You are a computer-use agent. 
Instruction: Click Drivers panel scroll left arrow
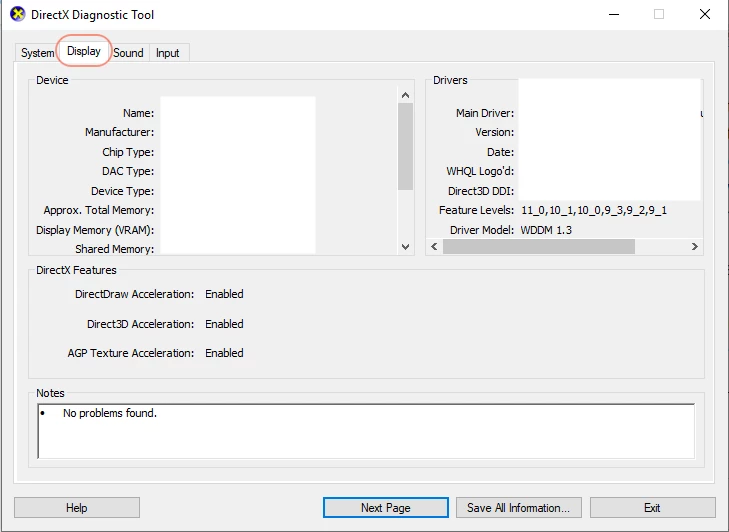pyautogui.click(x=434, y=246)
